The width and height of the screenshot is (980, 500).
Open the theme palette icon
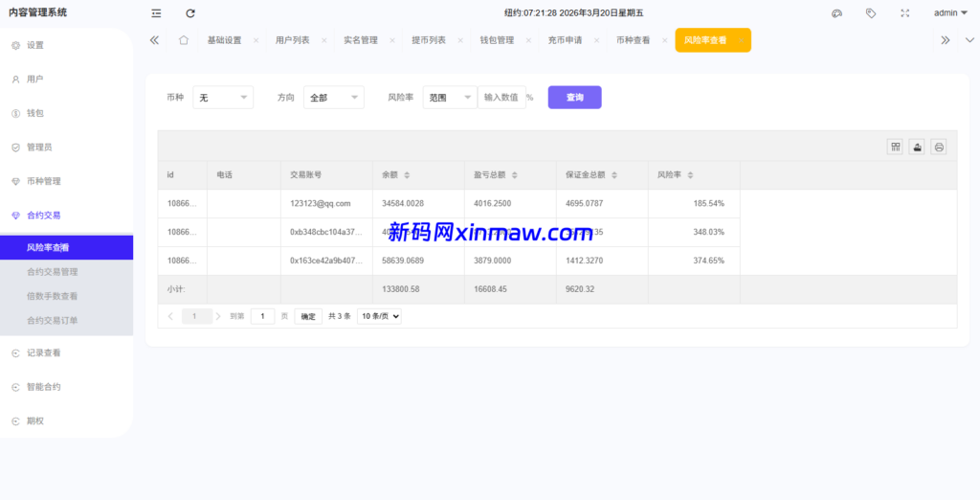point(836,13)
